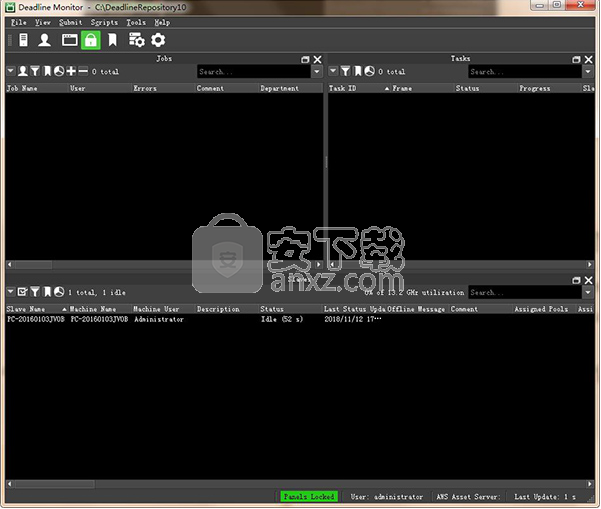
Task: Open the Tools menu
Action: tap(136, 22)
